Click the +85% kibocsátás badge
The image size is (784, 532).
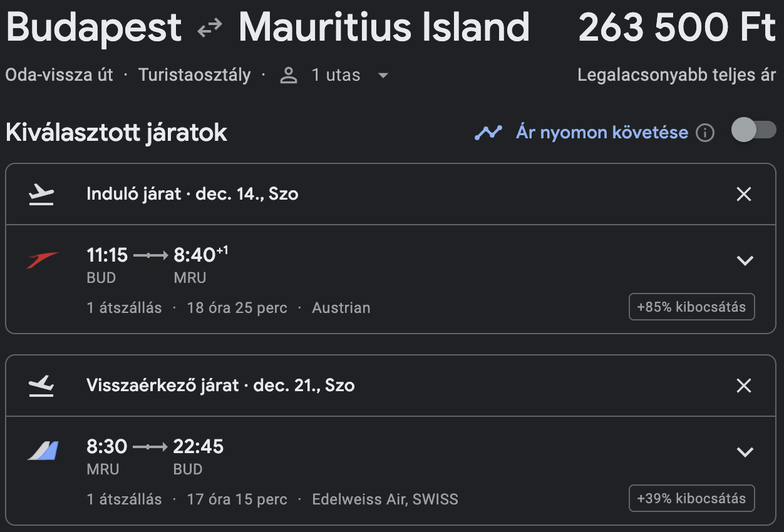691,307
